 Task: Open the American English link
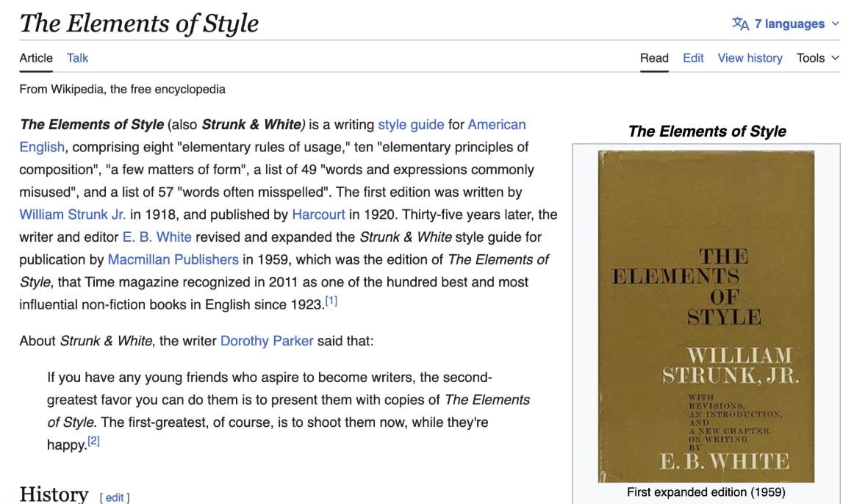click(496, 125)
